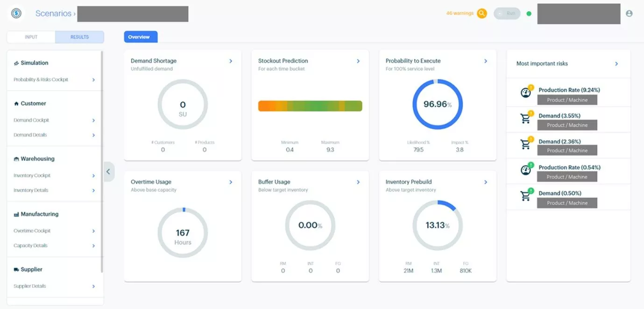Open the Stockout Prediction card arrow
This screenshot has width=644, height=309.
point(358,61)
